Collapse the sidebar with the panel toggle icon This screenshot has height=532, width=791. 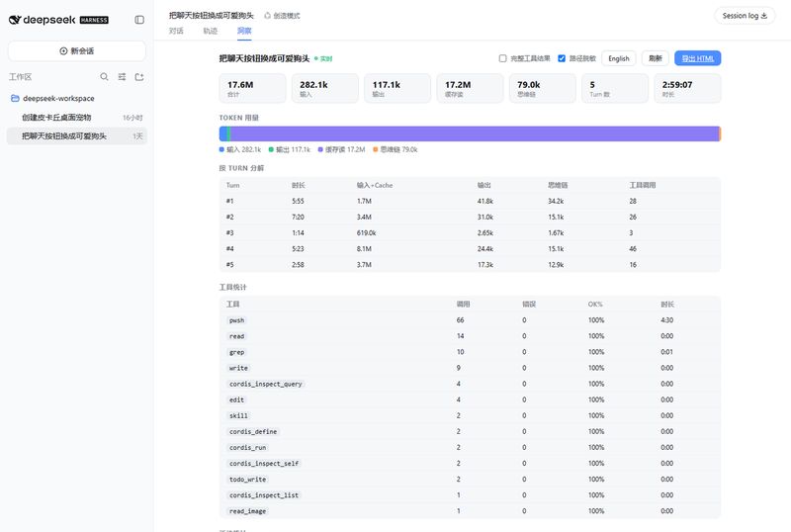click(x=139, y=20)
